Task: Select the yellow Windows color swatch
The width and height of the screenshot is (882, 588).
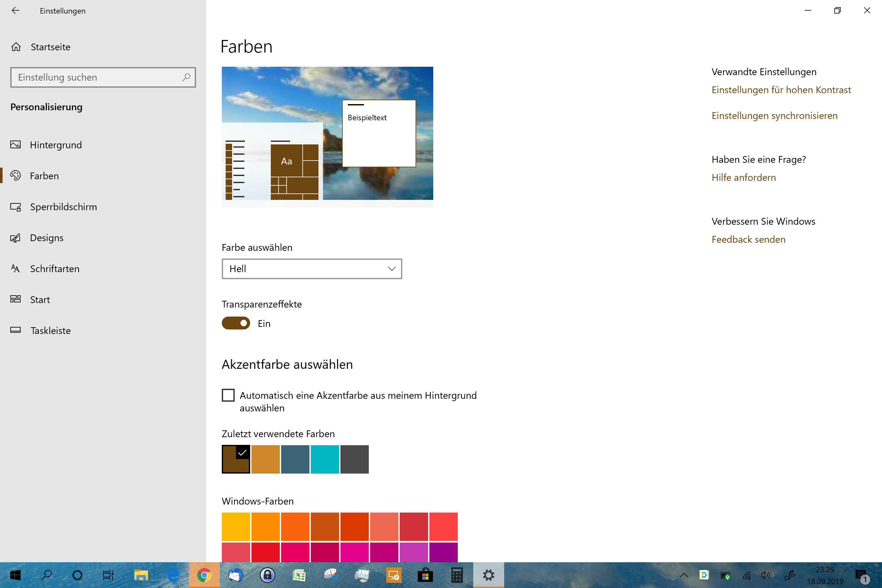Action: point(236,526)
